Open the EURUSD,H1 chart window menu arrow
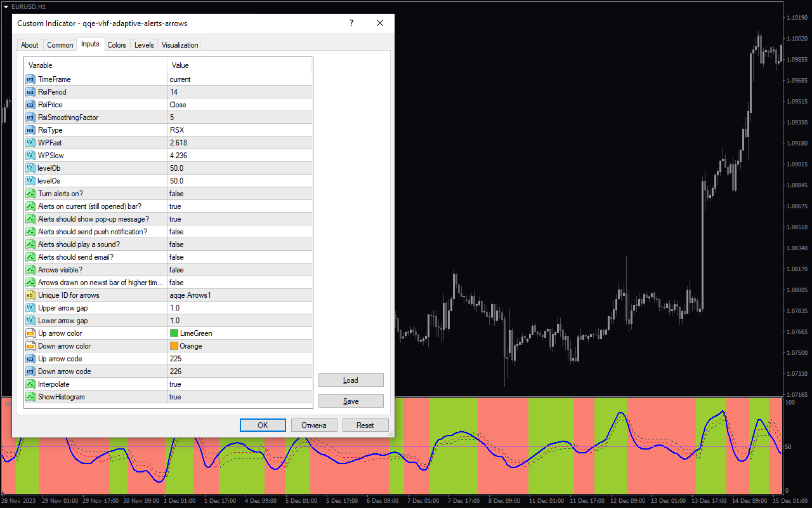The image size is (812, 508). [x=6, y=6]
